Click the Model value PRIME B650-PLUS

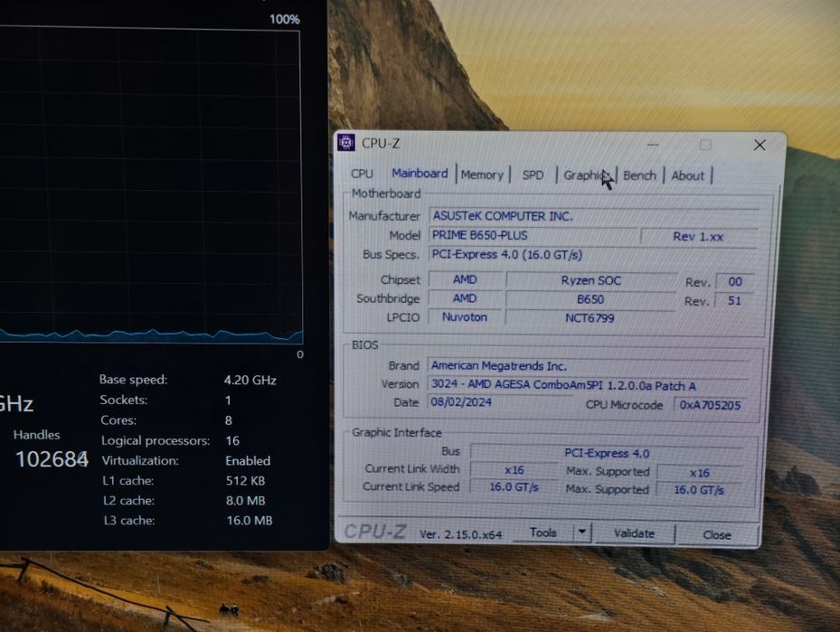(533, 235)
